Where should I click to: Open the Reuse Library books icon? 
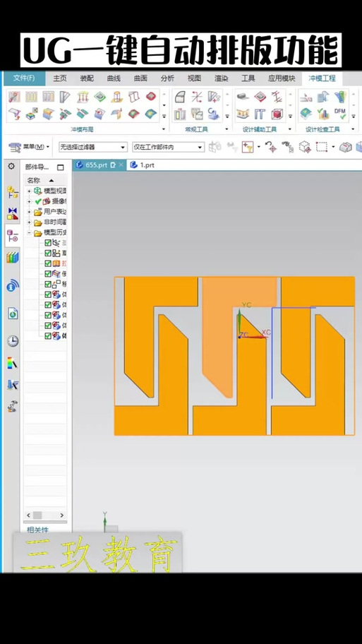[13, 258]
